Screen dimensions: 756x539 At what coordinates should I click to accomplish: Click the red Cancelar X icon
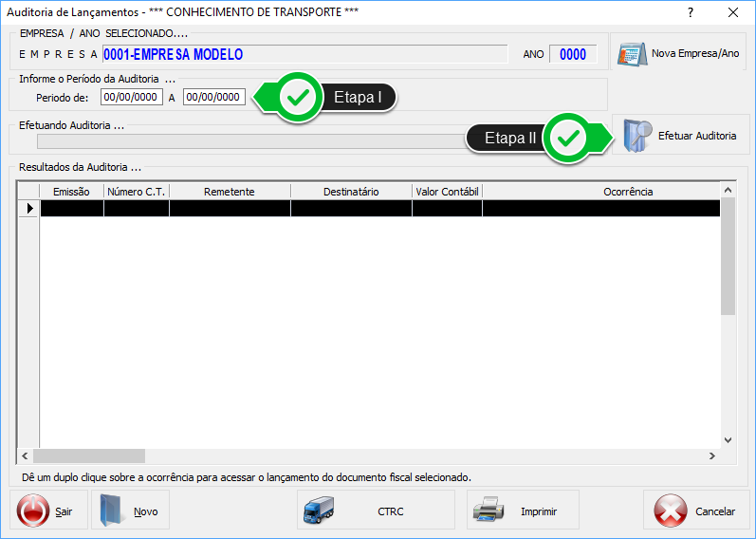coord(671,511)
